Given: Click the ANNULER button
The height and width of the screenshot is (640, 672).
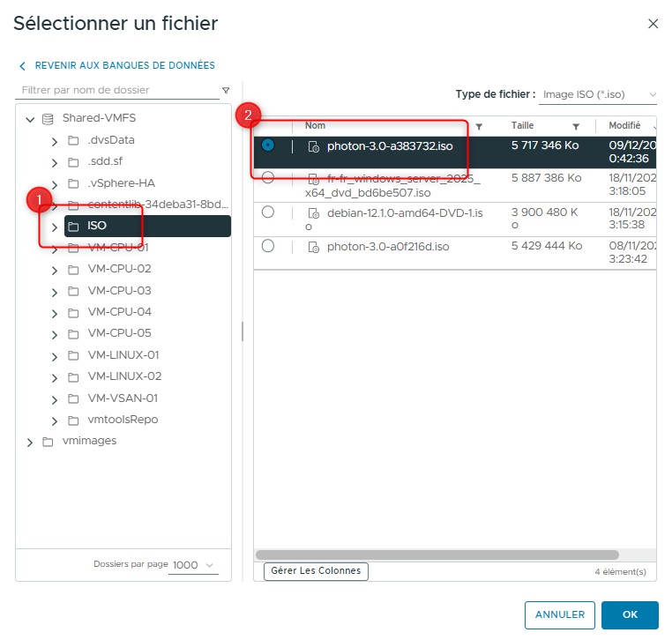Looking at the screenshot, I should click(x=559, y=614).
